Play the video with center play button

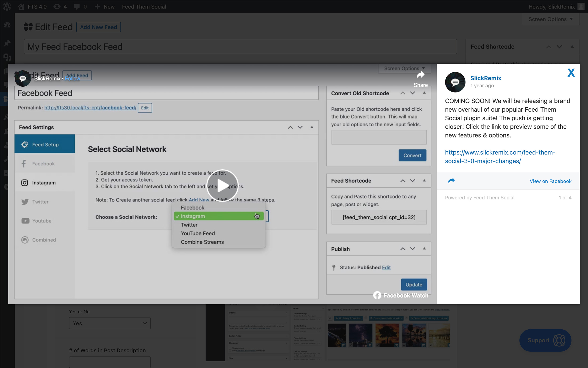(222, 186)
